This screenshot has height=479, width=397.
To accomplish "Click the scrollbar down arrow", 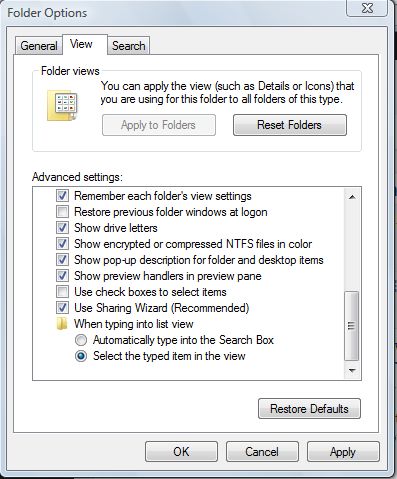I will click(352, 370).
